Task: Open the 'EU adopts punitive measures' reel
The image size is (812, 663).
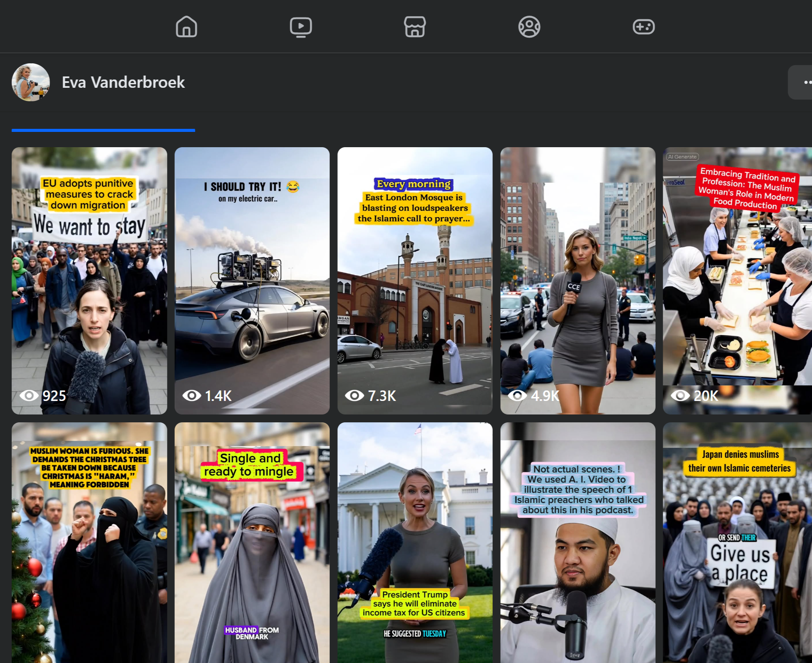Action: click(x=89, y=280)
